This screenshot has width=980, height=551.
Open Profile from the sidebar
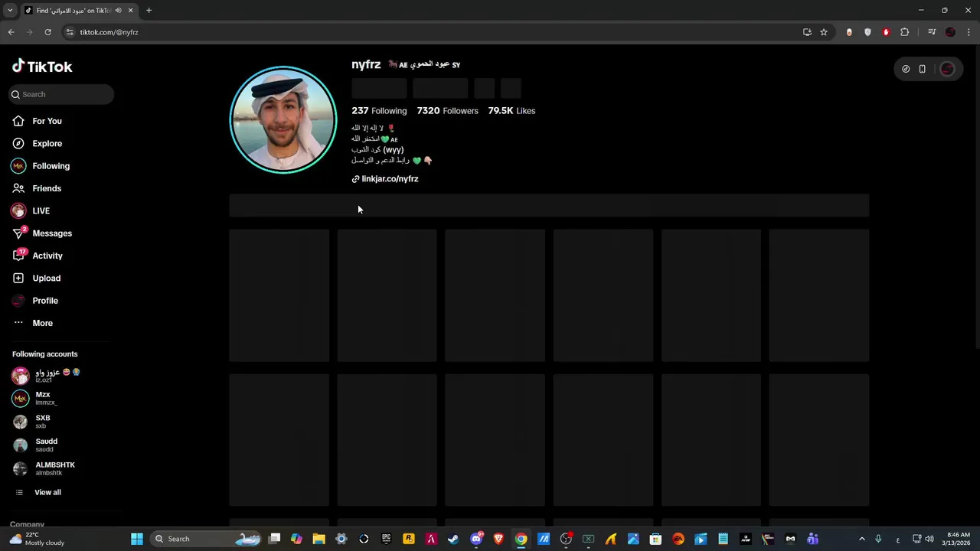pos(45,301)
